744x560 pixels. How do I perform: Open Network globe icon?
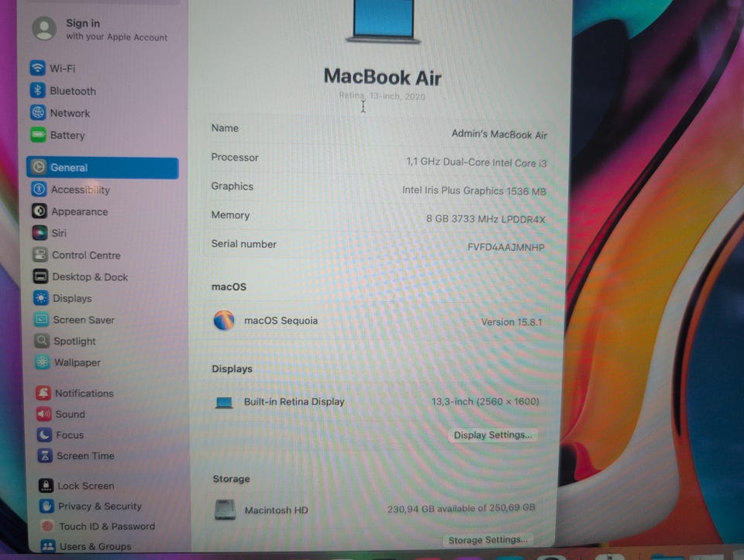tap(38, 112)
